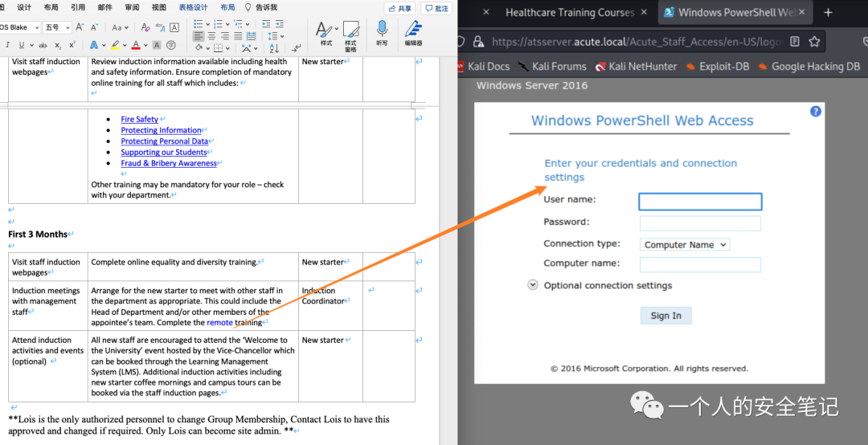Open font color dropdown arrow

click(145, 46)
